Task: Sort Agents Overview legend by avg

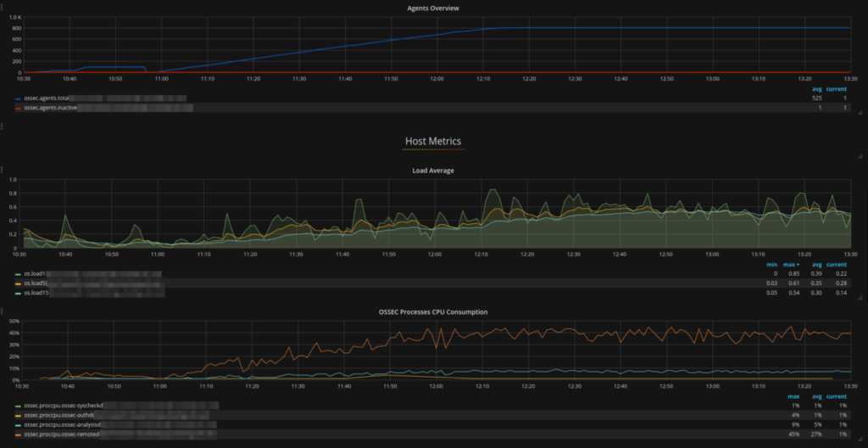Action: tap(816, 89)
